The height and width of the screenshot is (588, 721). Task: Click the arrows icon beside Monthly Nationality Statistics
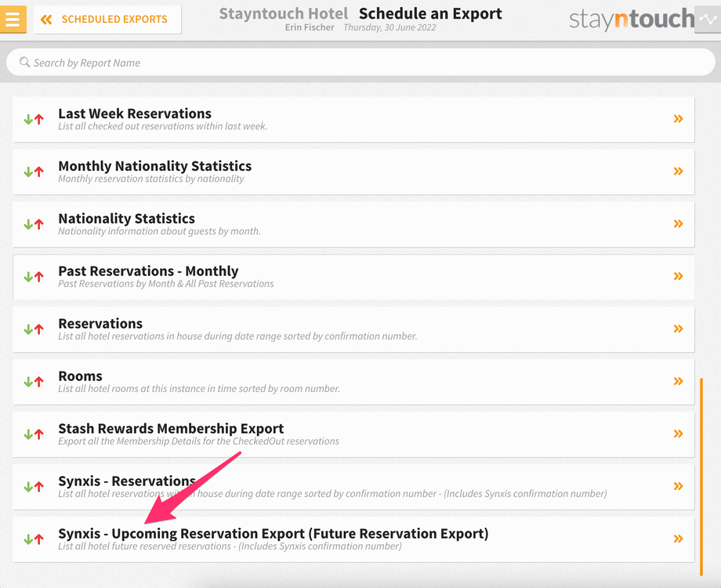[x=34, y=172]
